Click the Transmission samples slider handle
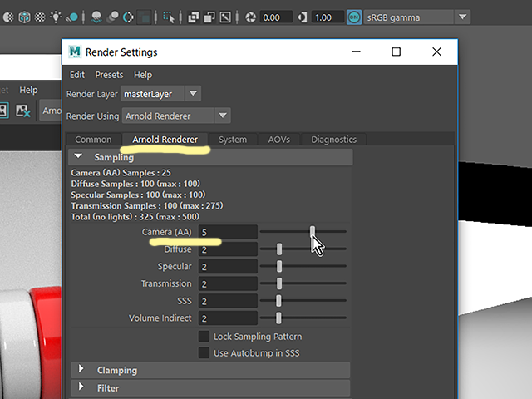This screenshot has height=399, width=532. [279, 283]
